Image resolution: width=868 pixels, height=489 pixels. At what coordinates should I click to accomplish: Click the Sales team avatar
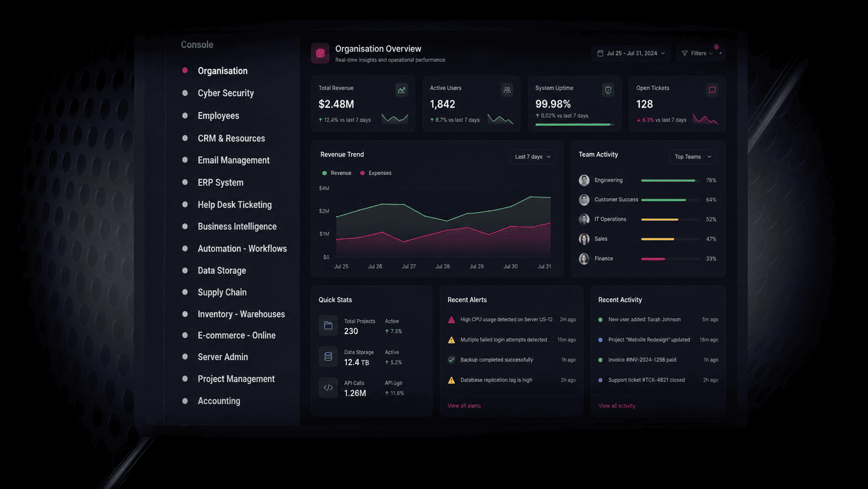coord(584,239)
